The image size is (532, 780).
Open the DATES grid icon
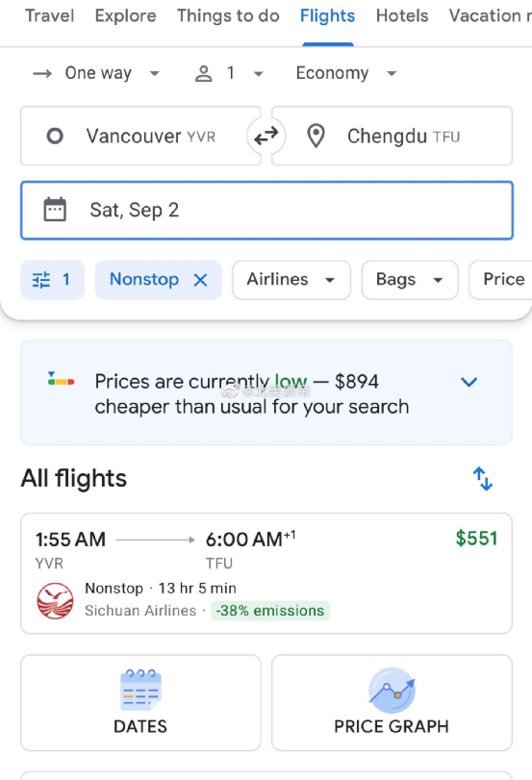tap(140, 690)
